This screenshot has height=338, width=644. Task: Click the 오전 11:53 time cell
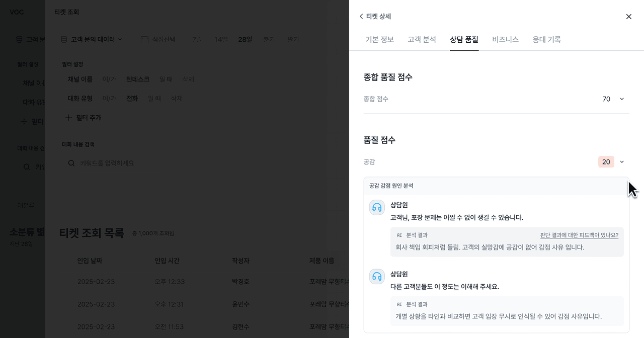tap(170, 327)
